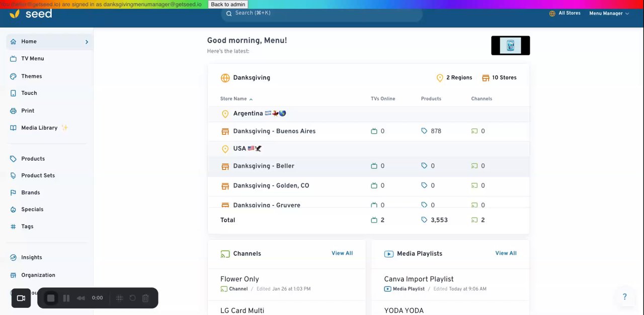644x315 pixels.
Task: Select the USA region row
Action: (x=368, y=149)
